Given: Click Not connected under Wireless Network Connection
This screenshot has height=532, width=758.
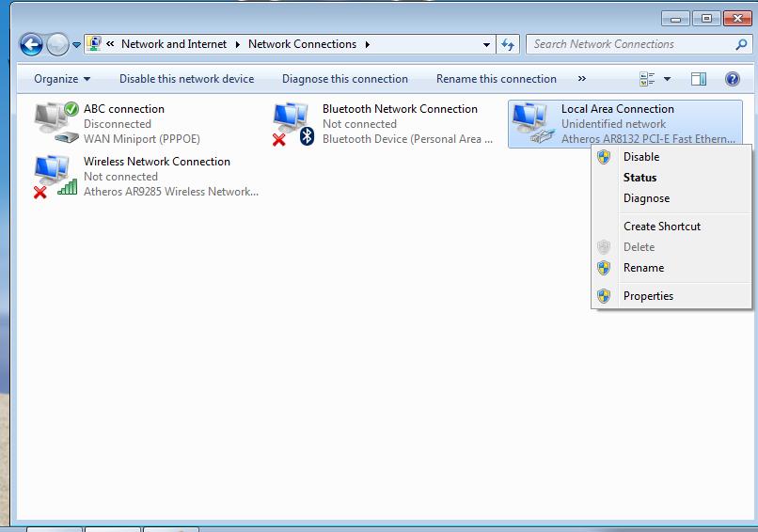Looking at the screenshot, I should click(x=121, y=177).
